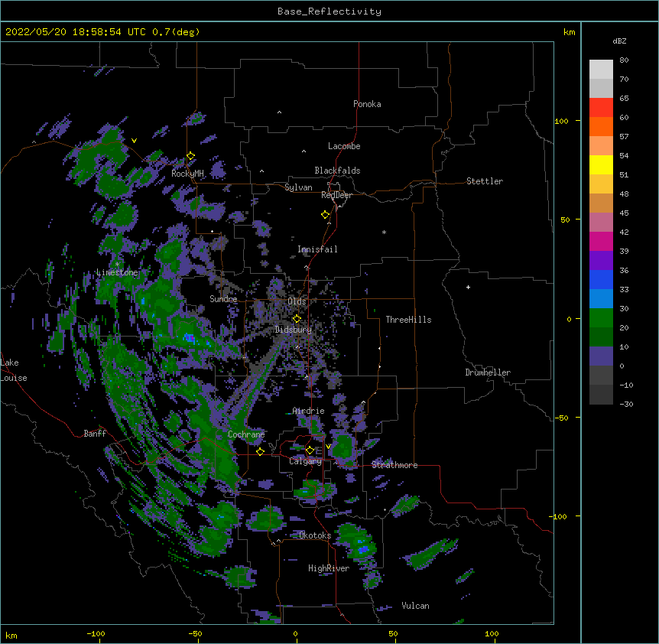
Task: Click the ThreeHills label
Action: (x=408, y=320)
